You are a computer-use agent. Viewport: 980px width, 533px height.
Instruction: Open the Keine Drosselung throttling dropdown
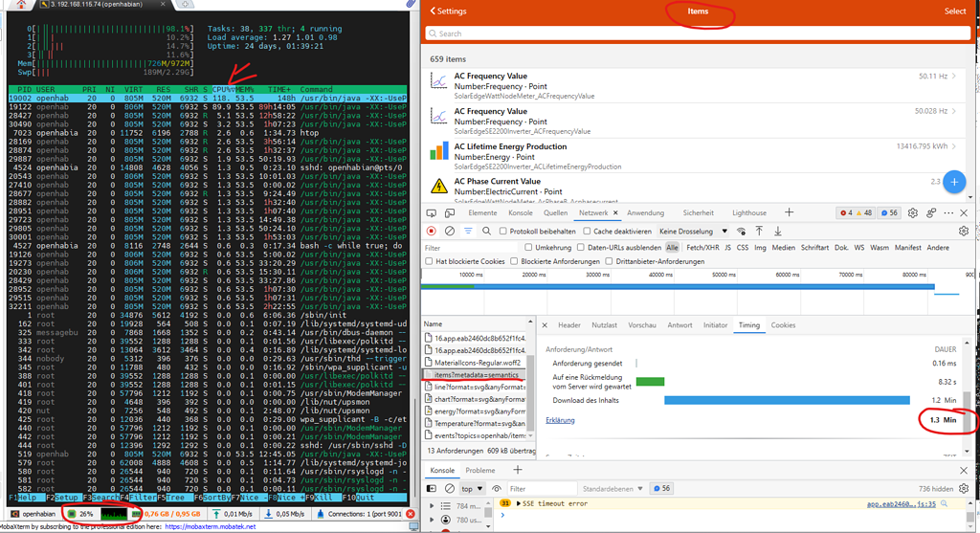(694, 232)
